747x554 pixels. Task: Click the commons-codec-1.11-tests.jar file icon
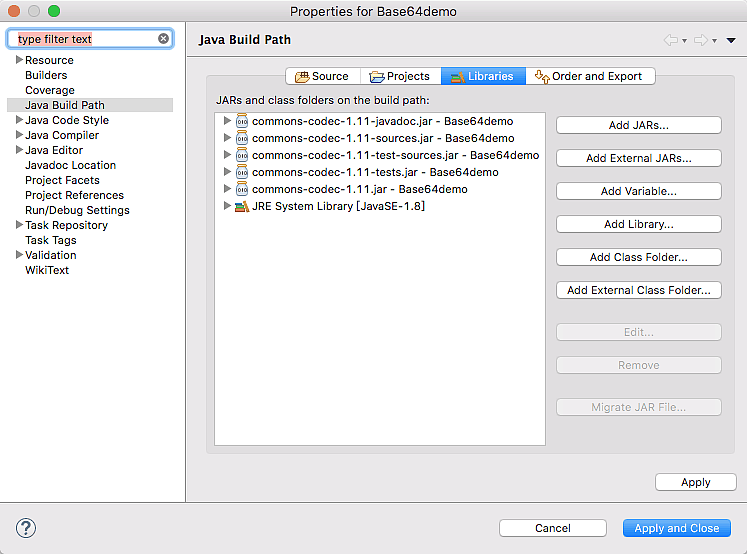click(242, 172)
